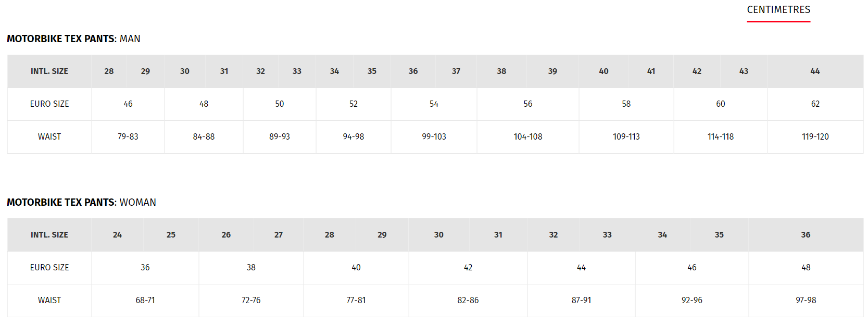The width and height of the screenshot is (868, 324).
Task: Click women's Euro size 40 cell
Action: click(356, 268)
